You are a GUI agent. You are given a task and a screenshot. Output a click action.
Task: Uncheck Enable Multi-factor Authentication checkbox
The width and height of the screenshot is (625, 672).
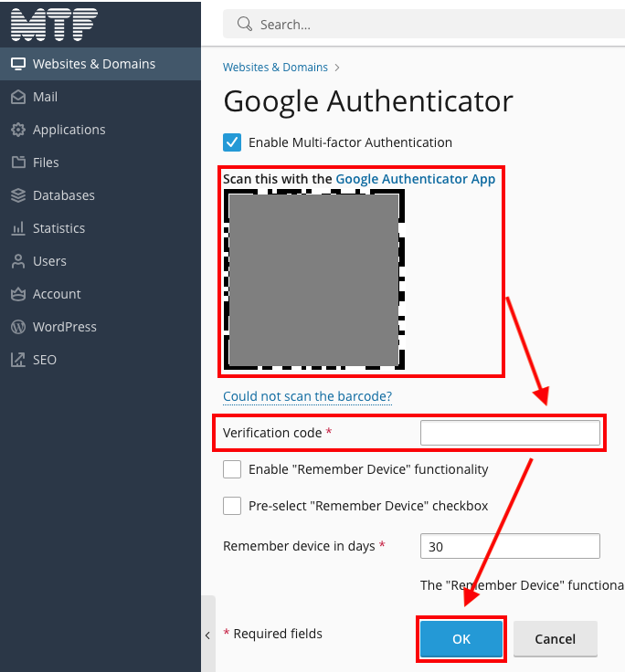click(232, 142)
